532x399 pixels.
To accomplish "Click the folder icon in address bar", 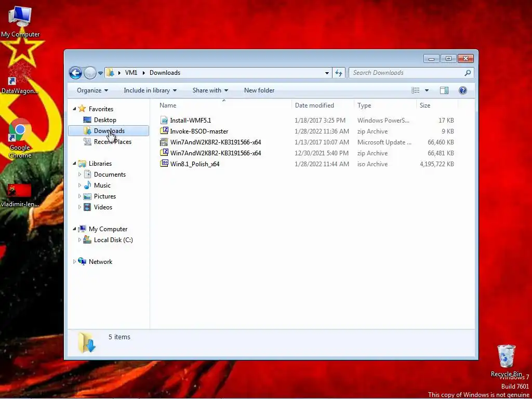I will (x=110, y=73).
